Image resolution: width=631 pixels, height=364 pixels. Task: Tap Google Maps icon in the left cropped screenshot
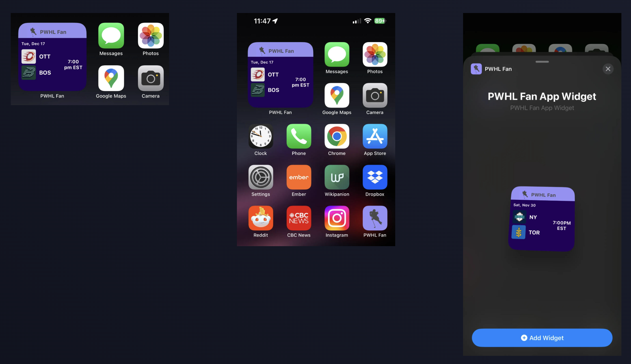[x=111, y=78]
